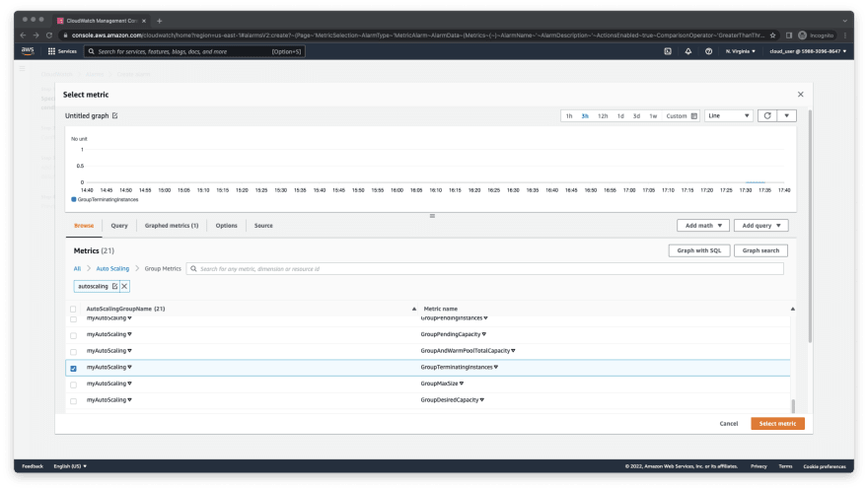Open the refresh options dropdown arrow
This screenshot has height=490, width=868.
(x=787, y=115)
